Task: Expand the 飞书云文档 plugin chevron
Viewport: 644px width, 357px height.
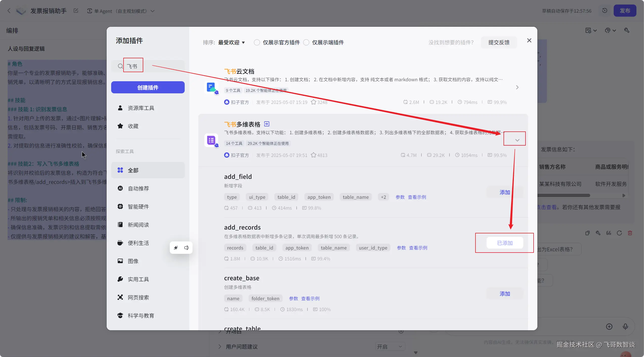Action: tap(517, 87)
